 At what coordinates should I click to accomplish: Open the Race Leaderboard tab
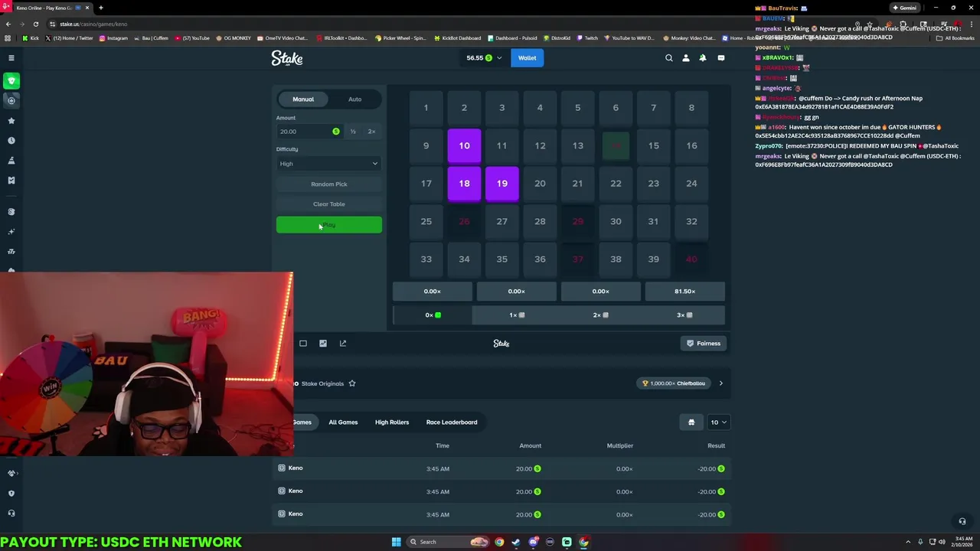tap(452, 422)
